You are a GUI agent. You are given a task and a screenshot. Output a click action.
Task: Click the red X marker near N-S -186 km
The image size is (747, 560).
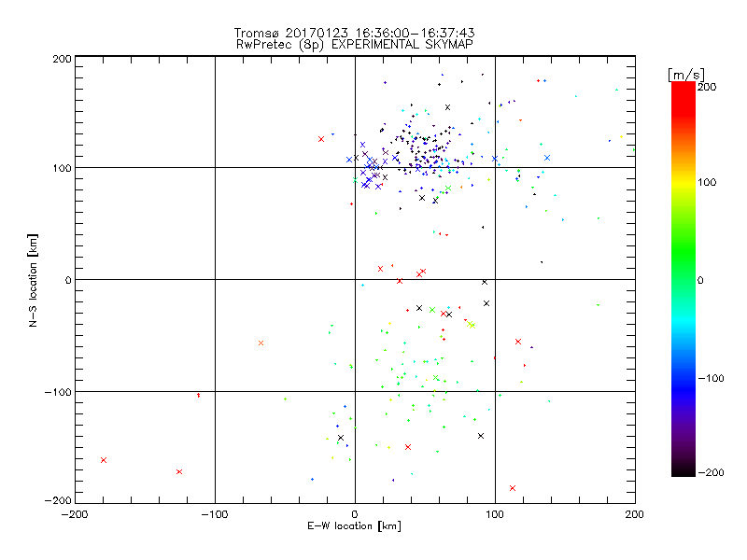click(513, 488)
